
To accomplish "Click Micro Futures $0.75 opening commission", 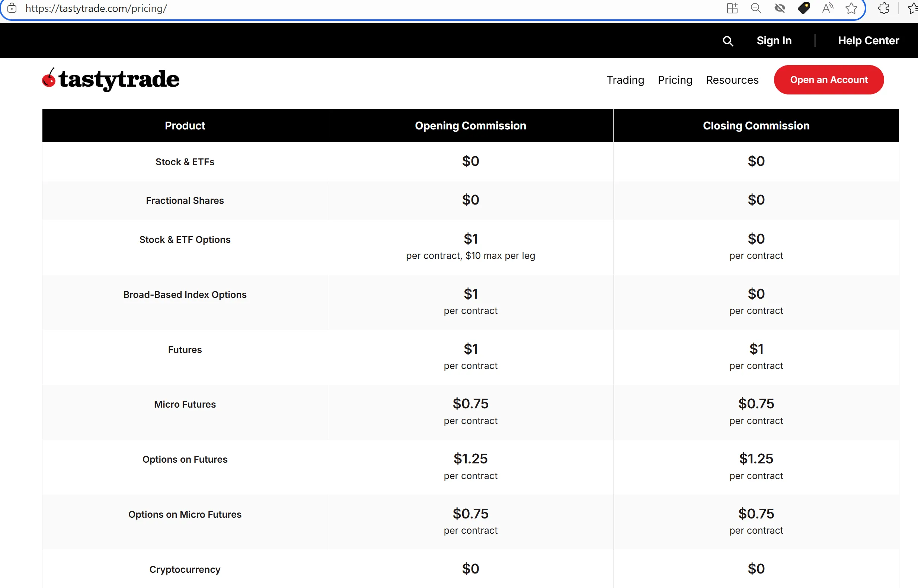I will (470, 404).
